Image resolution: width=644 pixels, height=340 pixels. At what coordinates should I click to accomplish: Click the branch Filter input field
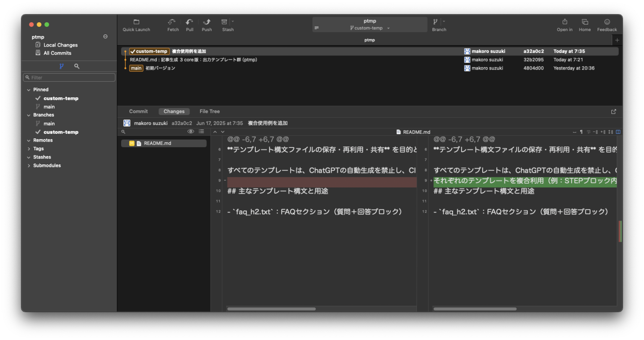pos(69,78)
